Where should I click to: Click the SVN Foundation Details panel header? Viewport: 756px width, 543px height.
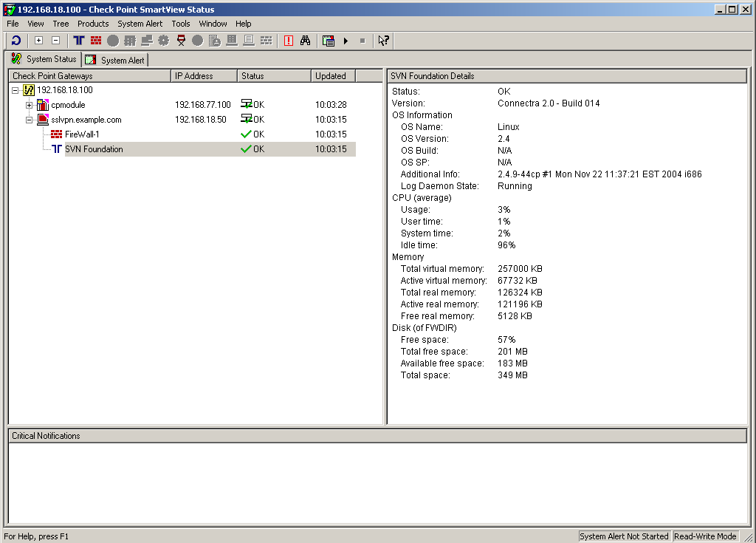(x=567, y=76)
